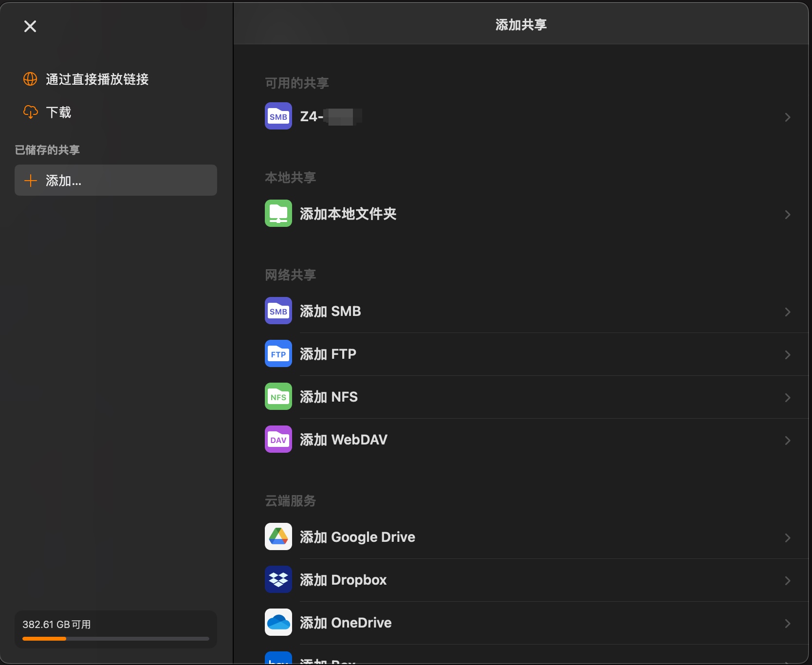
Task: Select the SMB protocol icon beside Z4 share
Action: 278,116
